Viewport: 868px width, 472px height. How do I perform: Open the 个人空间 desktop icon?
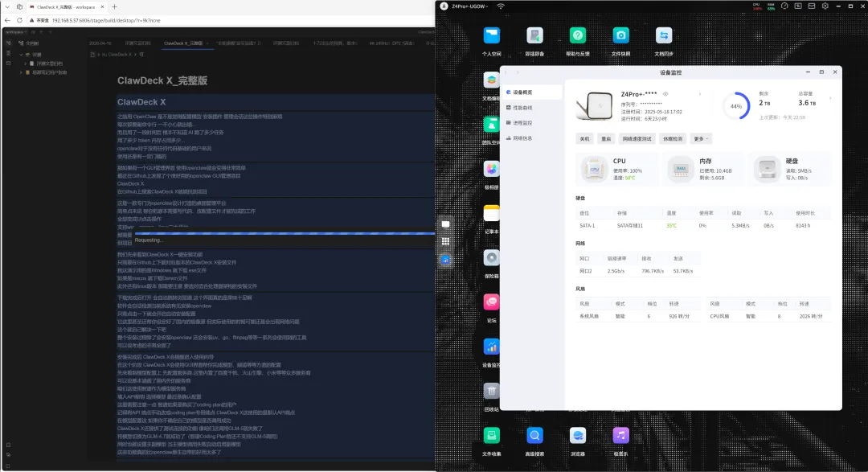tap(492, 36)
